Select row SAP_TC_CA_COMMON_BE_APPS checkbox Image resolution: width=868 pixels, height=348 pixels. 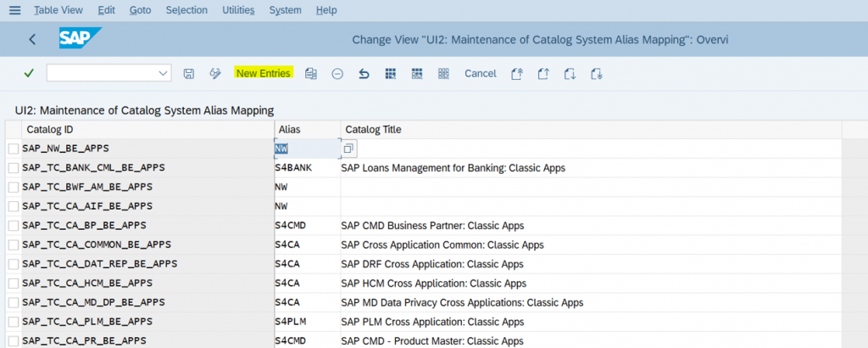click(x=14, y=245)
